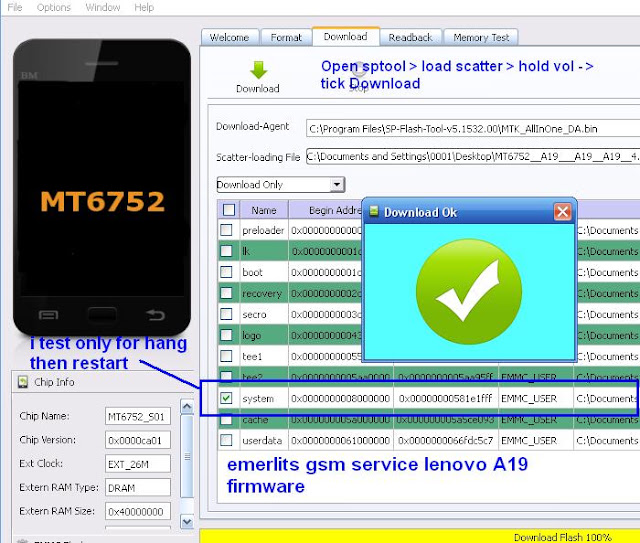Toggle the select-all checkbox in table header

tap(229, 210)
